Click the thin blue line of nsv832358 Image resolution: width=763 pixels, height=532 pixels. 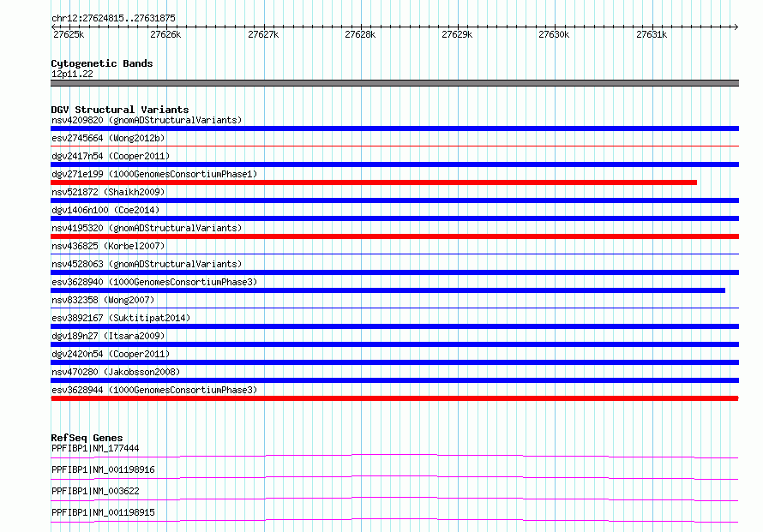[x=394, y=308]
